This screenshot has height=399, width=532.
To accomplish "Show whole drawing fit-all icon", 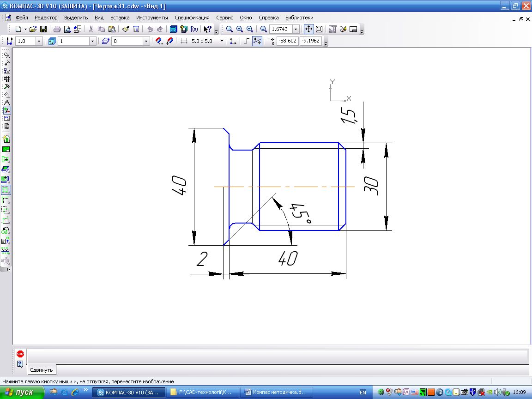I will 319,29.
